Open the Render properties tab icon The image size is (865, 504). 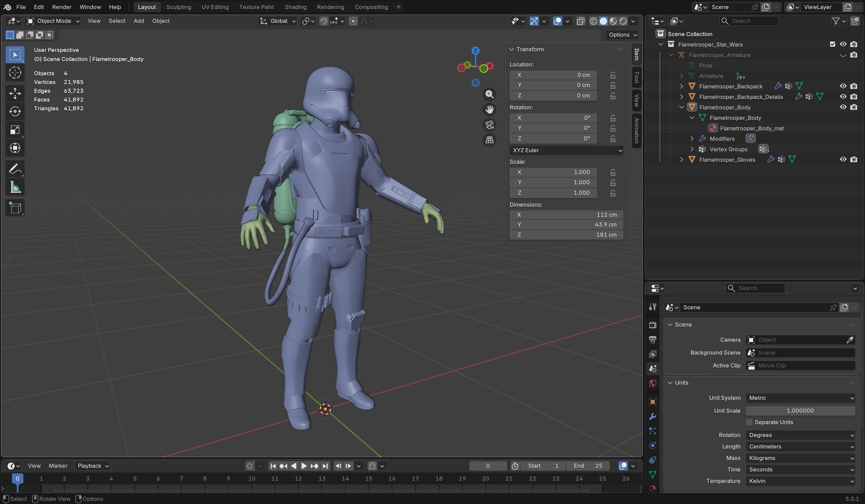[652, 325]
